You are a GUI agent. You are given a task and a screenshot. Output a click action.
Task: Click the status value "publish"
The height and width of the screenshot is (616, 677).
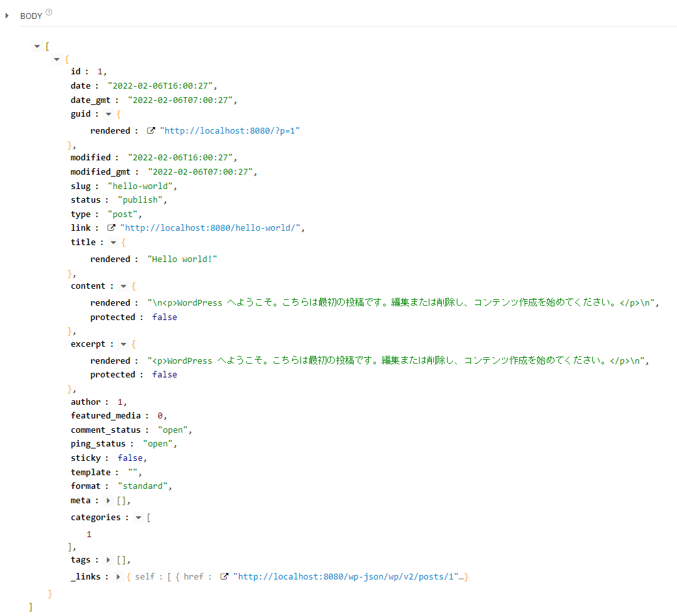[x=140, y=200]
